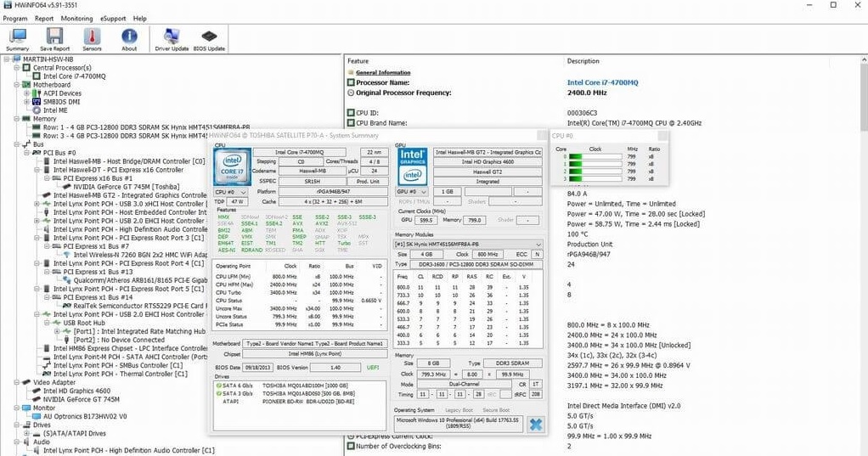Image resolution: width=868 pixels, height=456 pixels.
Task: Collapse the Bus tree node
Action: (x=17, y=144)
